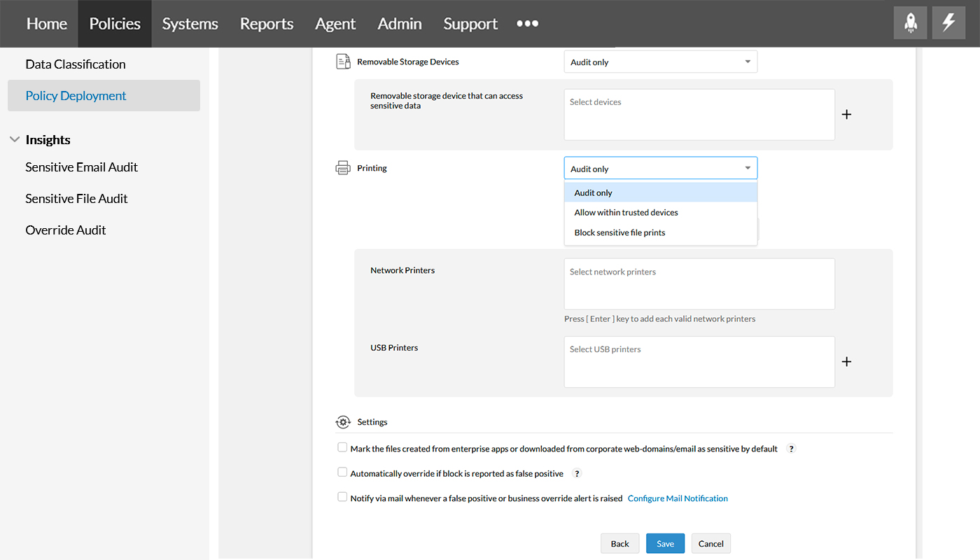This screenshot has height=560, width=980.
Task: Open Configure Mail Notification link
Action: click(678, 498)
